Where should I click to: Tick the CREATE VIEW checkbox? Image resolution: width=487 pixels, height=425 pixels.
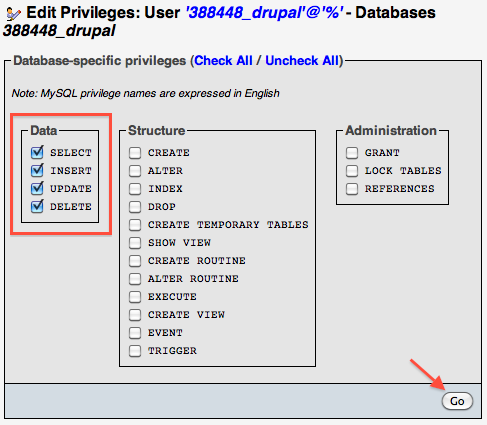(135, 315)
